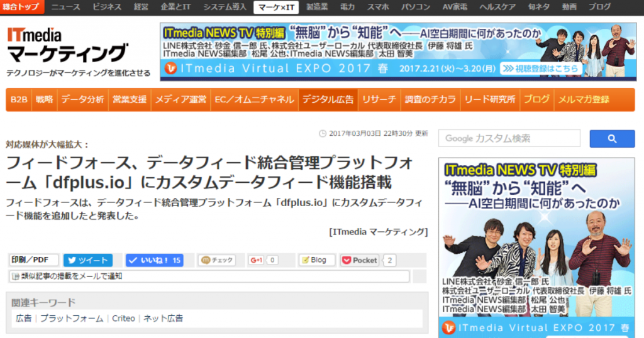Click 視聴登録はこちら button in banner
Image resolution: width=644 pixels, height=338 pixels.
(541, 68)
